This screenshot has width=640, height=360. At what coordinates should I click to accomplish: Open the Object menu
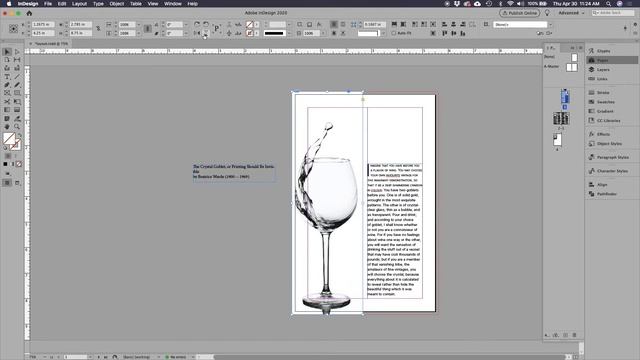116,4
